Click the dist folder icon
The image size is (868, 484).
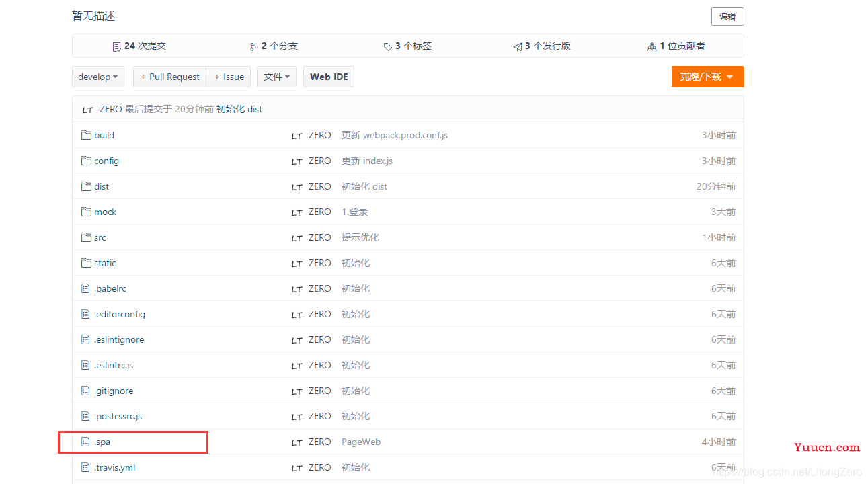click(86, 186)
